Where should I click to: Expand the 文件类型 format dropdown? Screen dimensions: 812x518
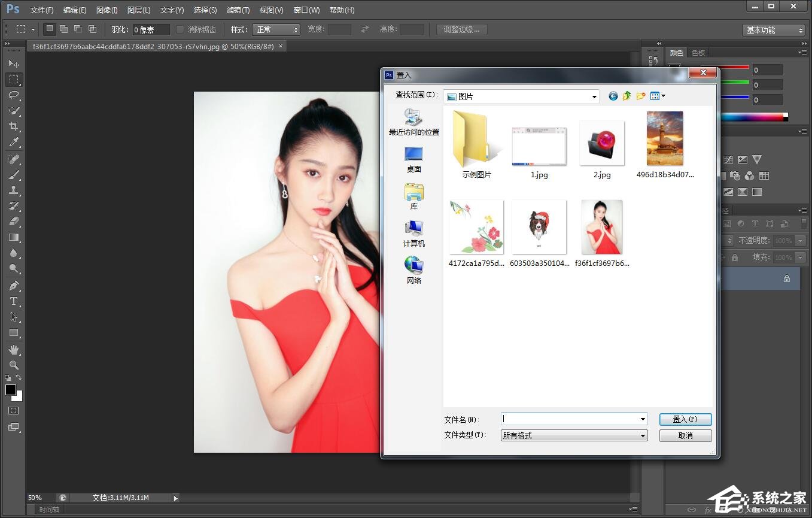click(642, 435)
